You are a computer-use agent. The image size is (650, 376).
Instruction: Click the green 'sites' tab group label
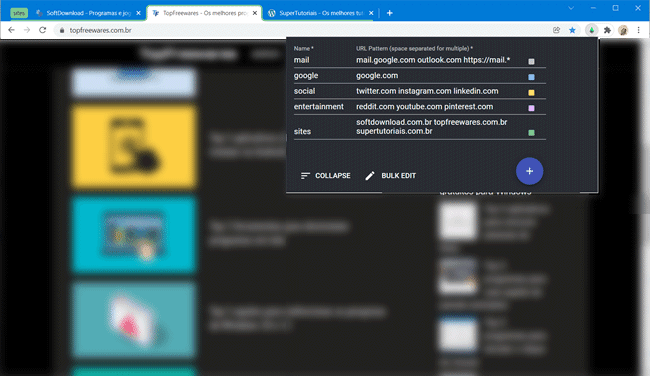[19, 13]
